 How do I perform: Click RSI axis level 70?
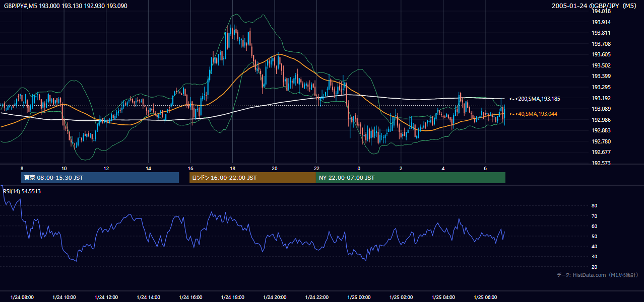[x=594, y=216]
